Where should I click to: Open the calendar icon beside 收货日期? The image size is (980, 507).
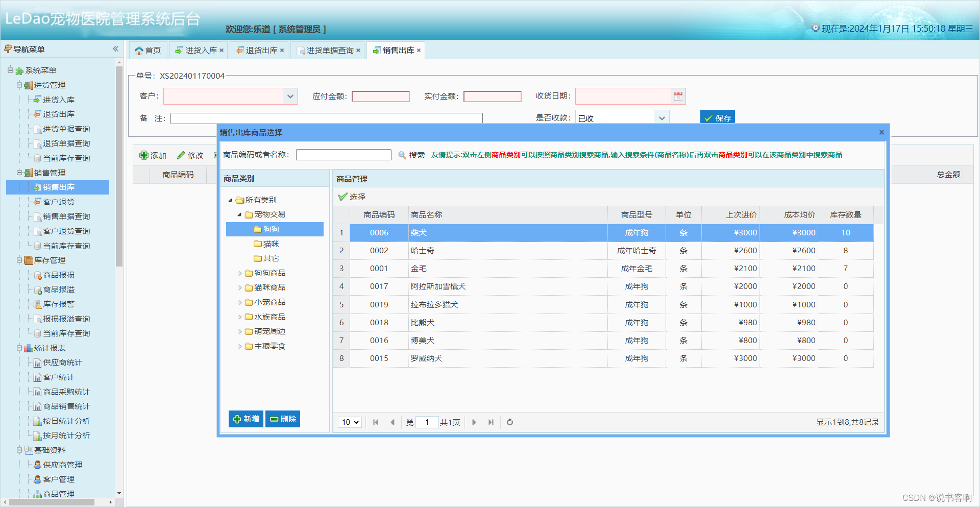point(679,96)
